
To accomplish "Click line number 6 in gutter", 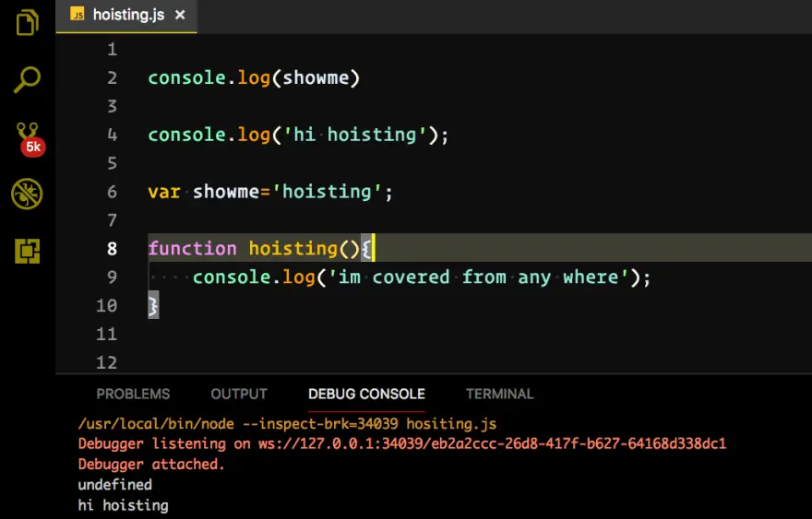I will tap(113, 192).
